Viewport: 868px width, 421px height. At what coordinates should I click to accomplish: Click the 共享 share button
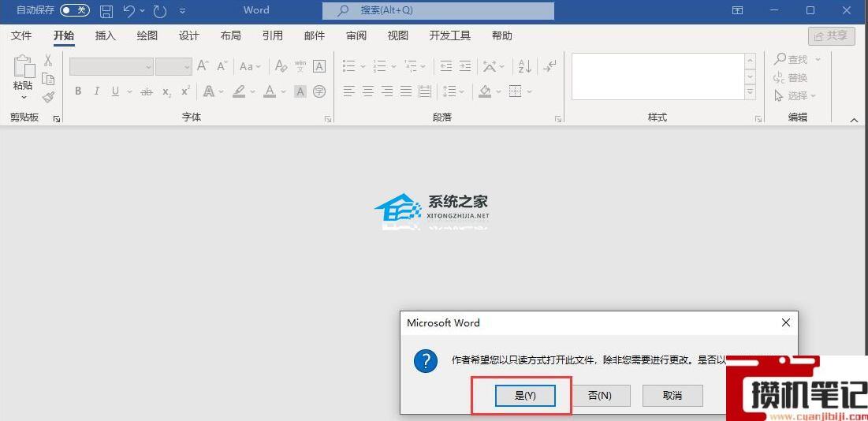831,36
